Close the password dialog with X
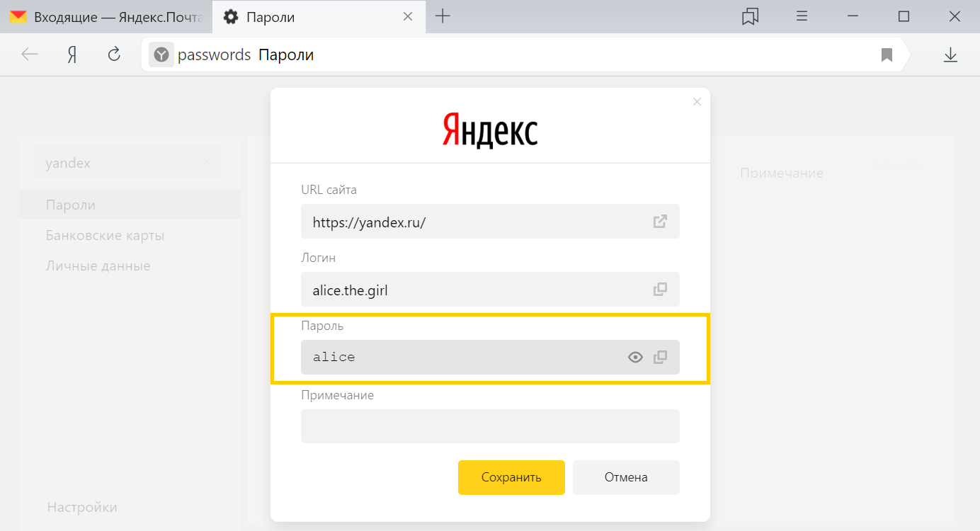The height and width of the screenshot is (531, 980). [x=697, y=102]
